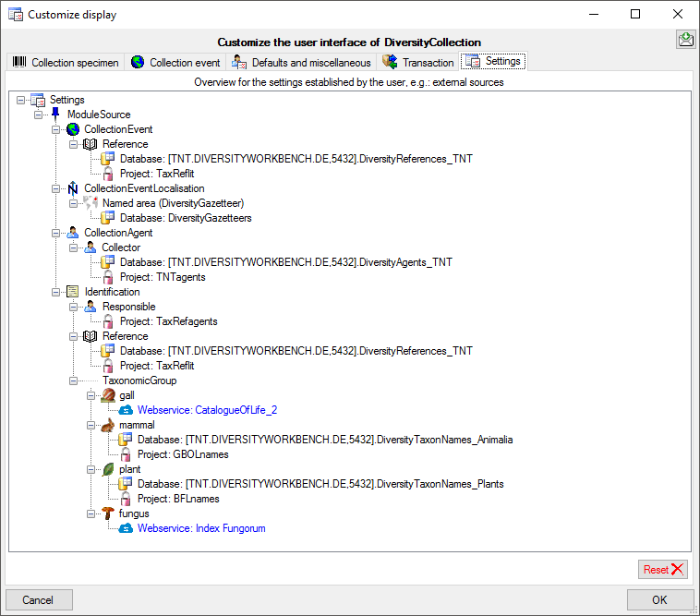Image resolution: width=700 pixels, height=616 pixels.
Task: Click lock icon beside Project: TaxRefagents
Action: 108,321
